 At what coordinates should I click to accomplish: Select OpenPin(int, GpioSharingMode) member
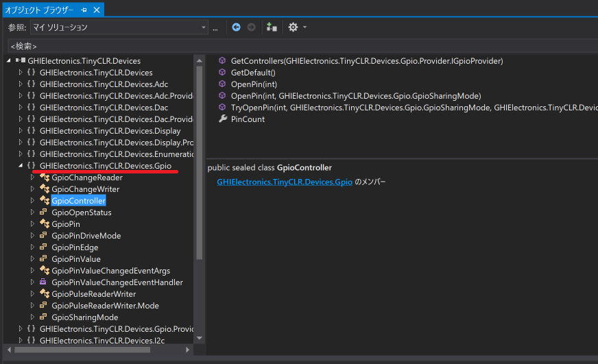click(x=356, y=96)
